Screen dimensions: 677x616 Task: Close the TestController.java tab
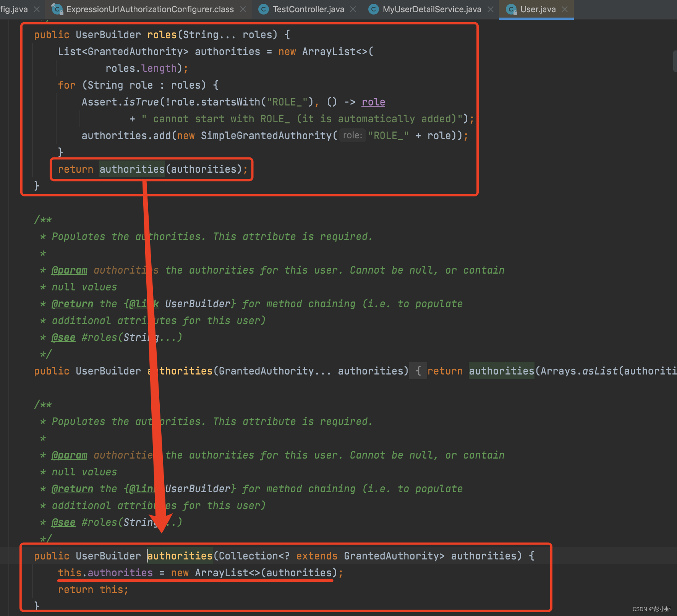[353, 9]
